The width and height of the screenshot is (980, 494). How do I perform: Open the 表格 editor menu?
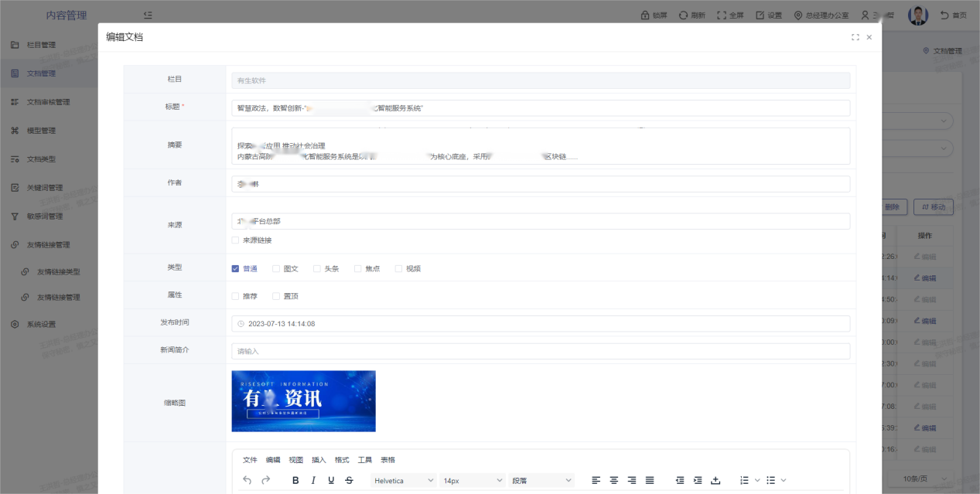tap(388, 460)
